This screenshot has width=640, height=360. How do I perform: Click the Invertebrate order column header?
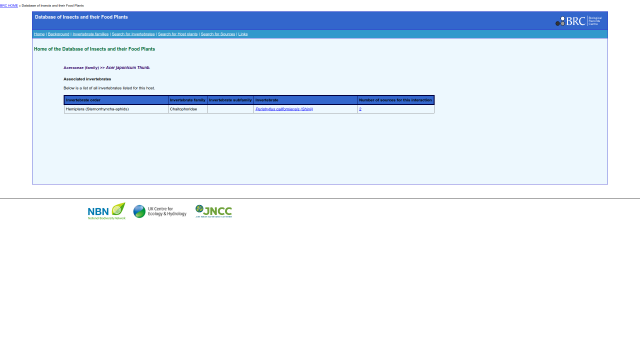point(116,100)
